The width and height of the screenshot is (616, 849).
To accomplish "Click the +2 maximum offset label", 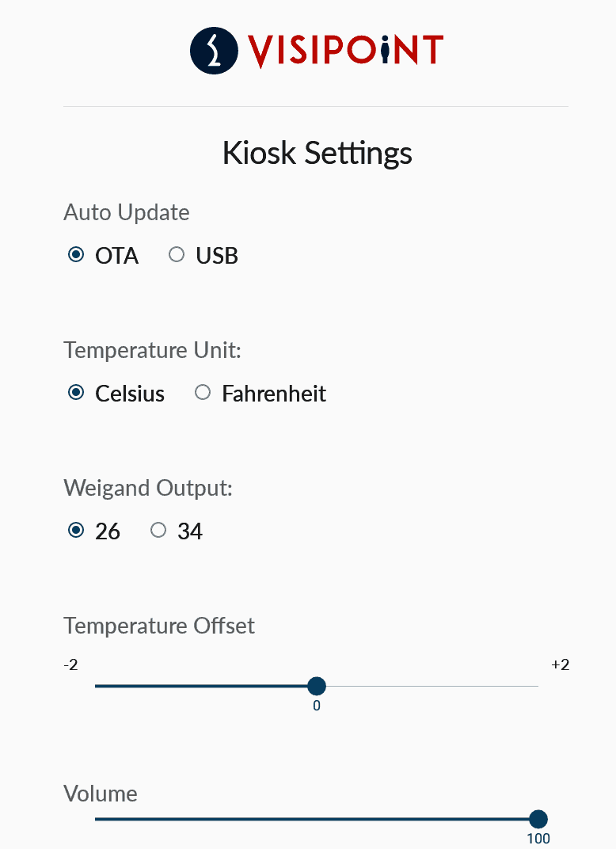I will pyautogui.click(x=560, y=664).
